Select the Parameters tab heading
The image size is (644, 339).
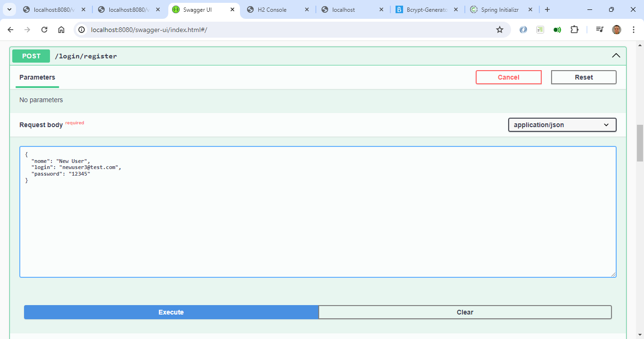tap(37, 77)
